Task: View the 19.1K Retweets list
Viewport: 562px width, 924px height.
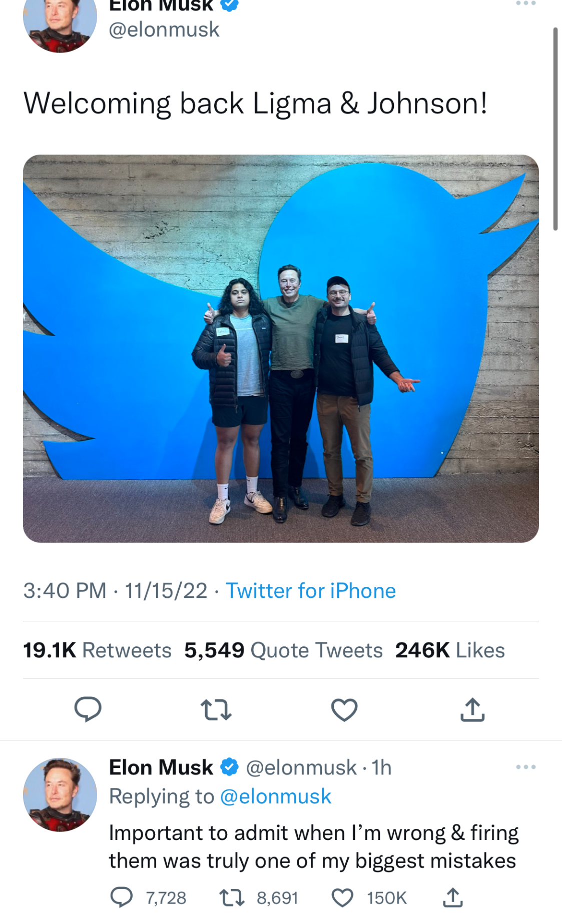Action: click(97, 650)
